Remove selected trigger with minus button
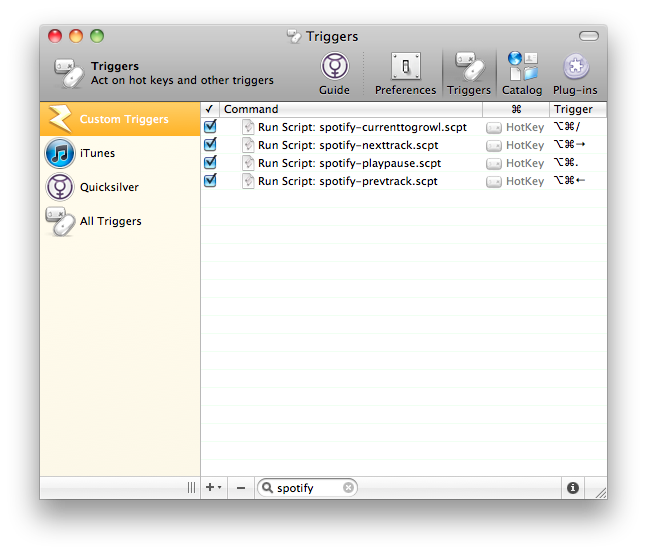 pos(241,488)
